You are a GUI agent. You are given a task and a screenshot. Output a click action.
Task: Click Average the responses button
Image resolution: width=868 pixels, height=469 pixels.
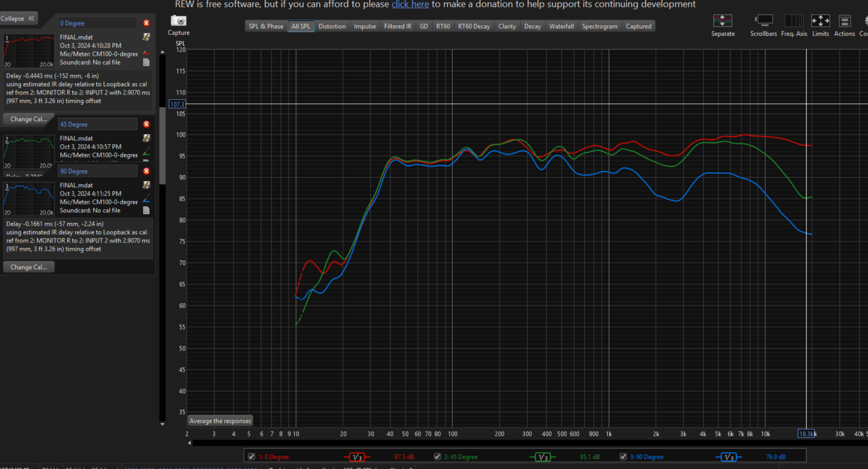click(x=220, y=421)
